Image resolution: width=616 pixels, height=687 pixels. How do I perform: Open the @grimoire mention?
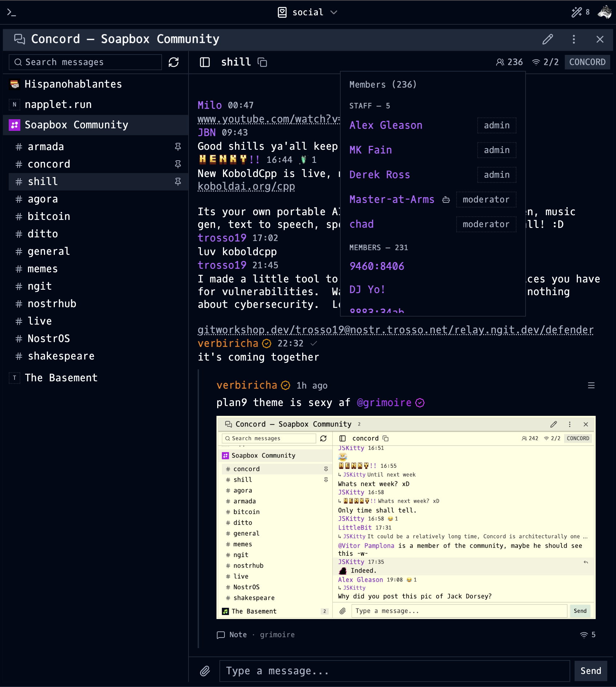[384, 403]
